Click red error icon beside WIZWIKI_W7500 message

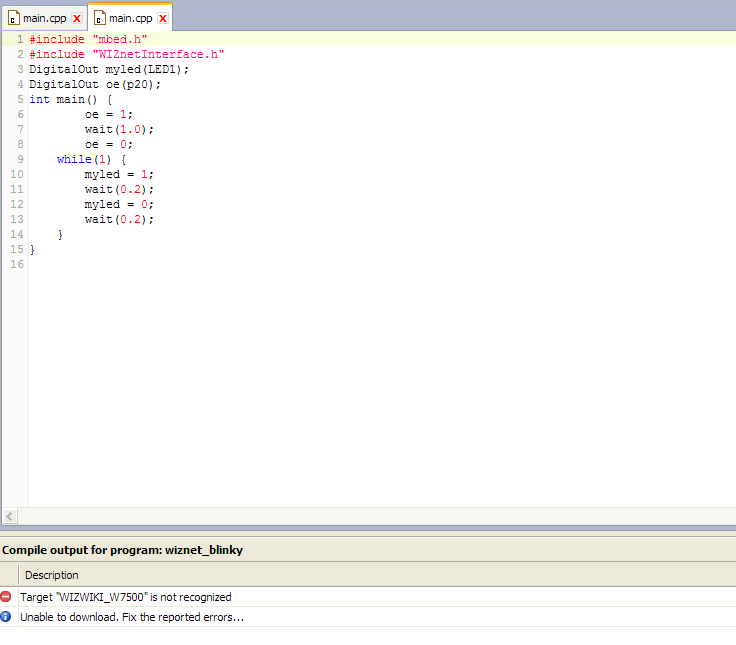click(x=6, y=597)
